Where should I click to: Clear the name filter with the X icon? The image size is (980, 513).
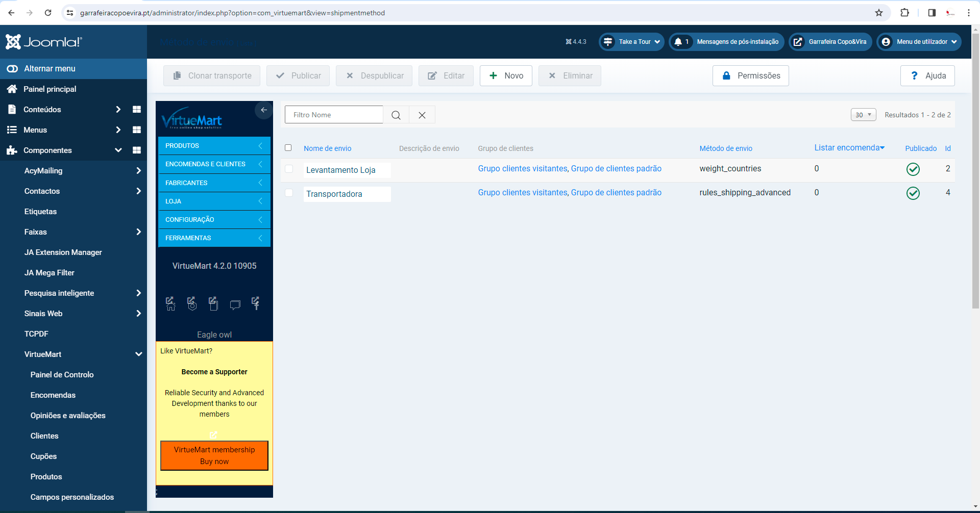(x=422, y=115)
